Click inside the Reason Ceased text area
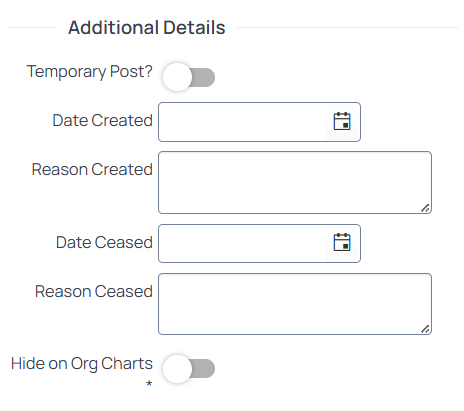This screenshot has height=411, width=464. (x=295, y=304)
